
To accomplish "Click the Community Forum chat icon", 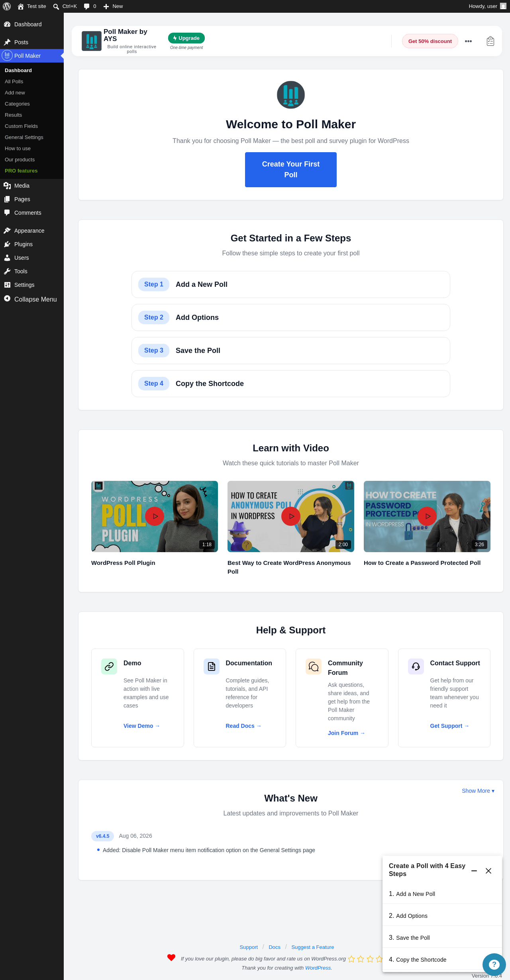I will tap(314, 666).
